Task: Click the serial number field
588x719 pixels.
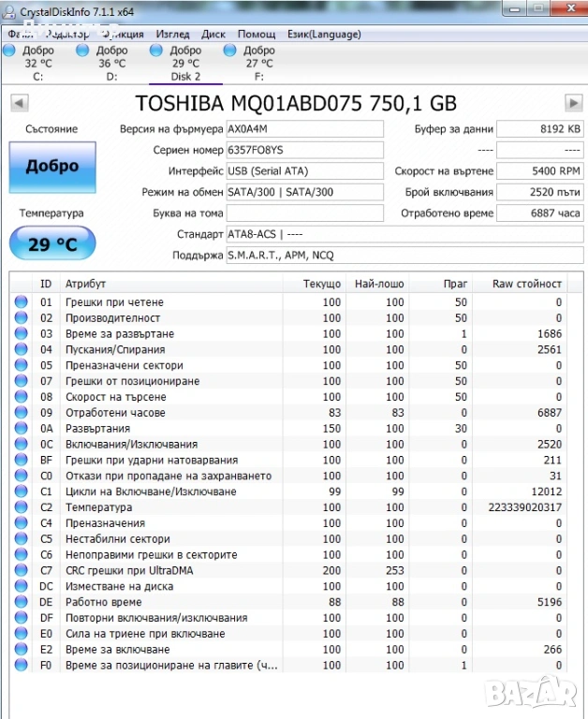Action: pyautogui.click(x=304, y=151)
